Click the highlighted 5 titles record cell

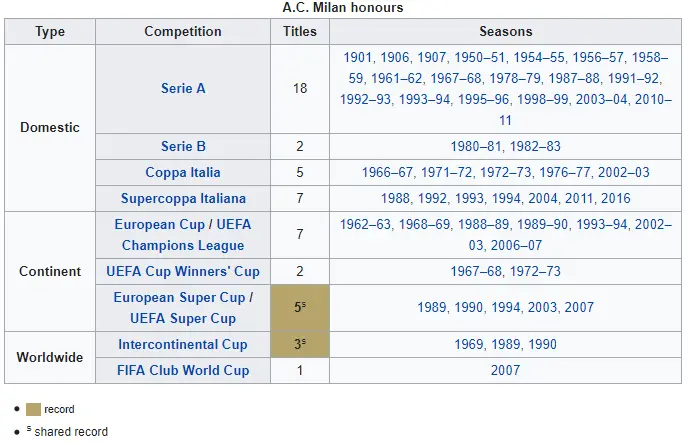[299, 308]
